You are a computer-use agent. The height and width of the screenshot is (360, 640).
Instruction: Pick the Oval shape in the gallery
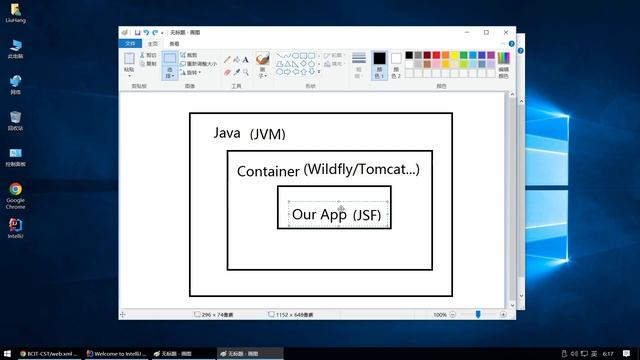296,56
